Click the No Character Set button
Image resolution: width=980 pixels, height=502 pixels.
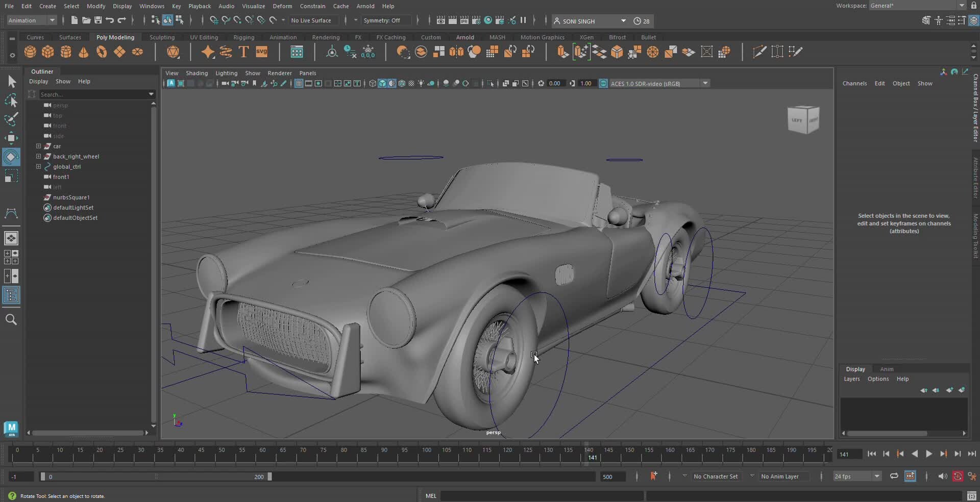coord(717,476)
